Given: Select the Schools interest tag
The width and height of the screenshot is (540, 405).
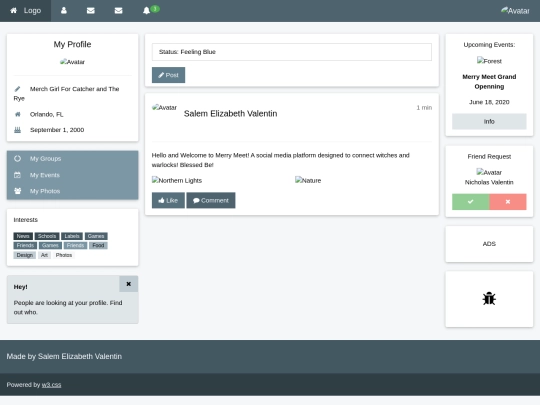Looking at the screenshot, I should [x=47, y=236].
